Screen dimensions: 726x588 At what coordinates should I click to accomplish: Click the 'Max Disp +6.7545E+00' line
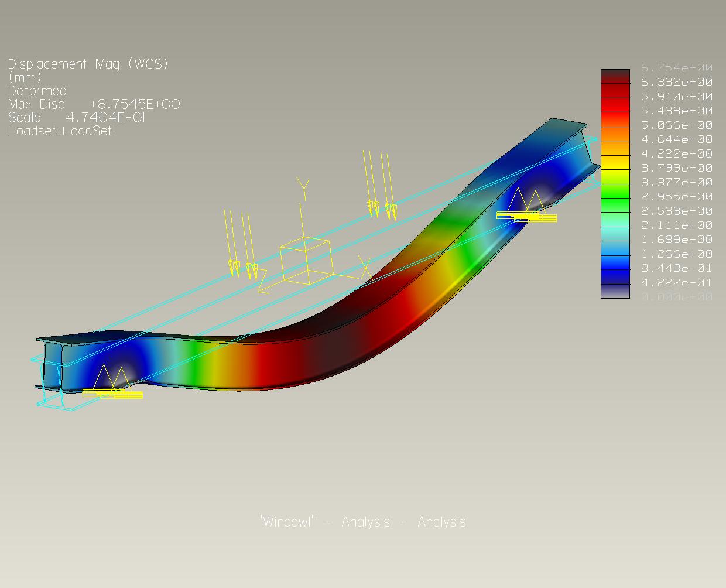coord(94,104)
